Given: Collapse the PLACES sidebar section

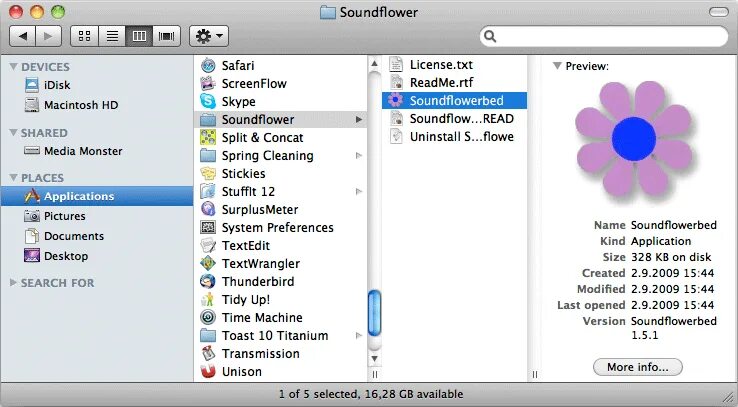Looking at the screenshot, I should [x=13, y=177].
